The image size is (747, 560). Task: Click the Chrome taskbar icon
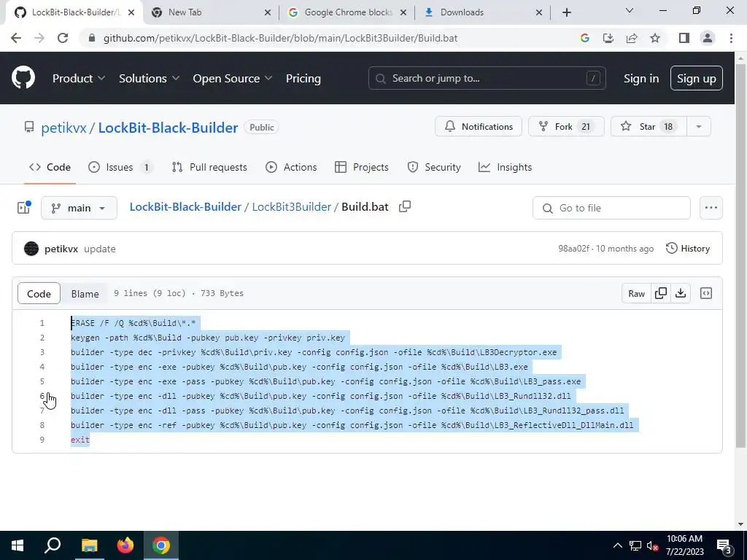pos(161,545)
